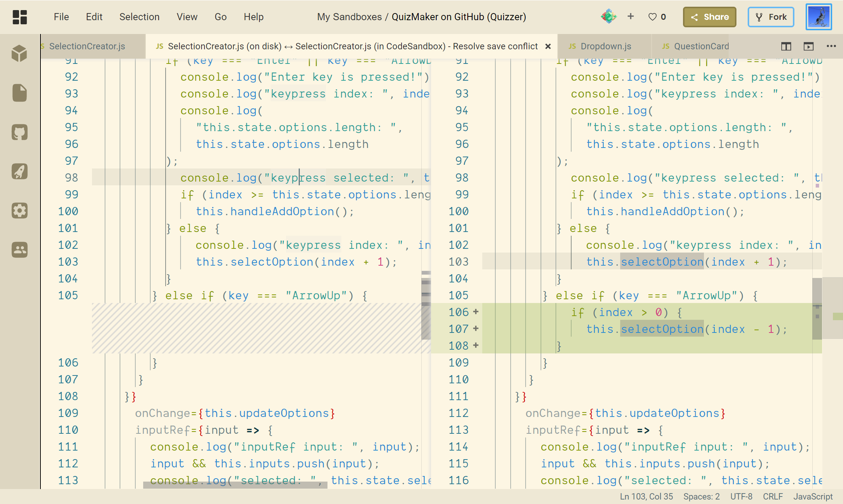Open the GitHub panel in the sidebar
This screenshot has height=504, width=843.
click(19, 132)
